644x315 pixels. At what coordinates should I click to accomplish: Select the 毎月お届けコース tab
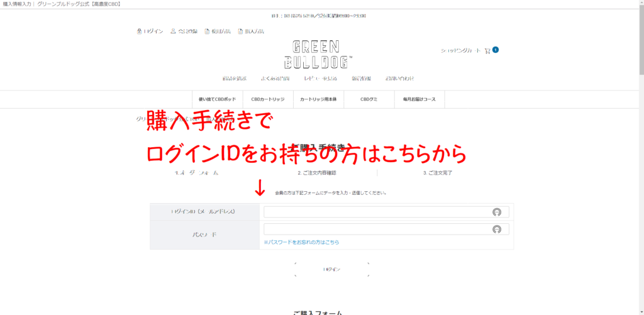(x=419, y=99)
